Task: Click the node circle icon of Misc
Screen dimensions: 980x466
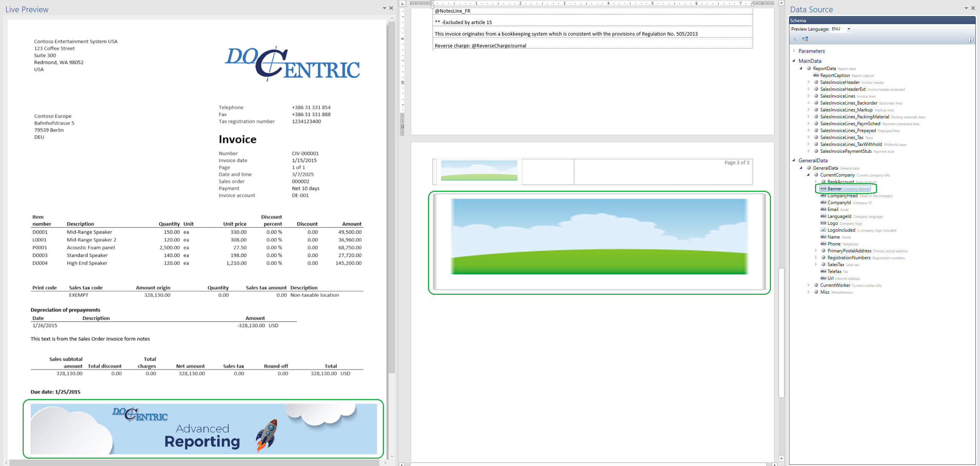Action: (x=816, y=292)
